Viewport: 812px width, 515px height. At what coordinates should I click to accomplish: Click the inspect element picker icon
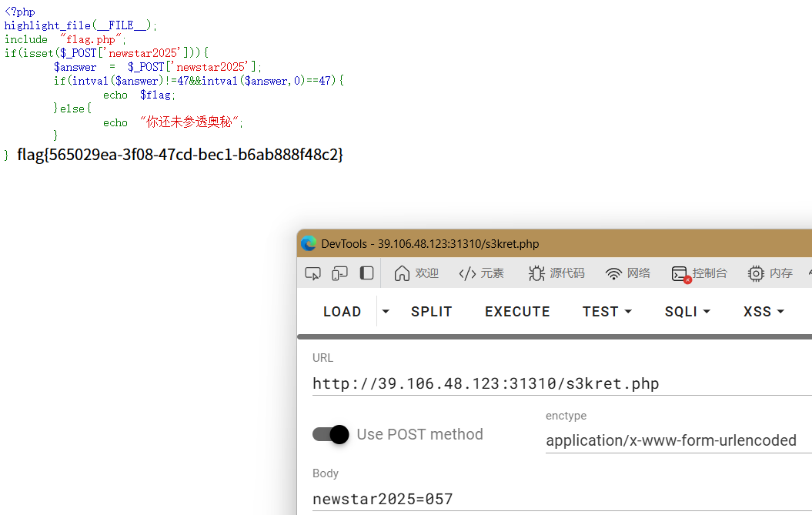(312, 273)
